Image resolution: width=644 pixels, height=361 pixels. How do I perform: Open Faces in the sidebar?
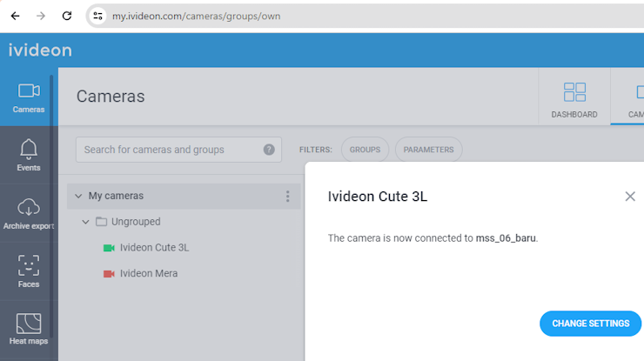(29, 271)
